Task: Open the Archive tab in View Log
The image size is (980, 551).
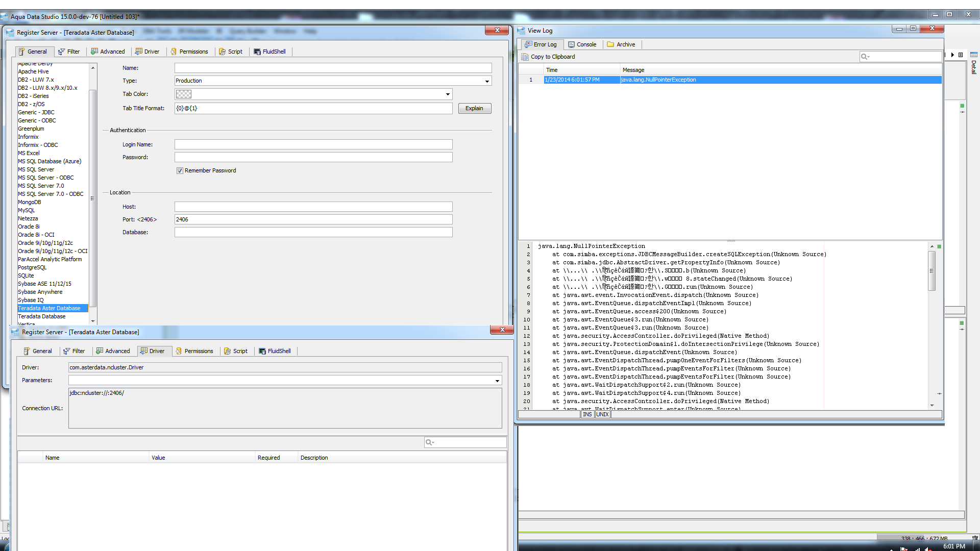Action: (621, 44)
